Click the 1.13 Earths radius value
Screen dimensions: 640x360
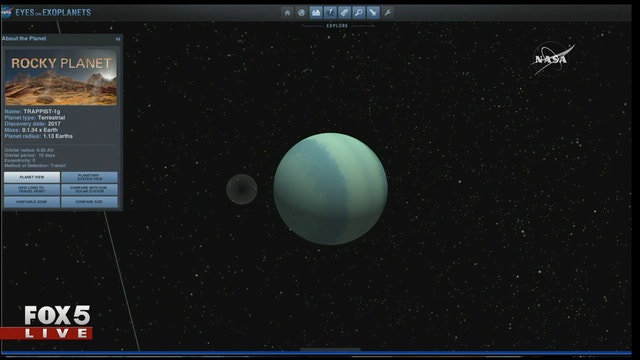click(58, 136)
